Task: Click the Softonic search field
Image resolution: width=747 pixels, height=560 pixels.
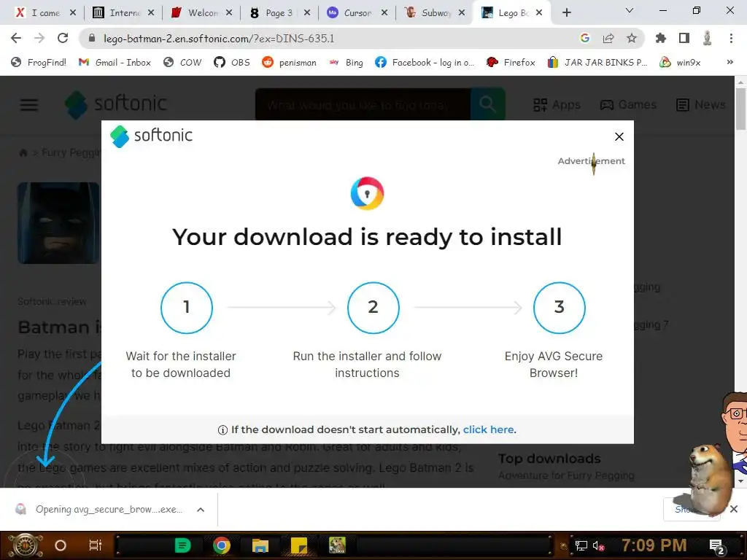Action: tap(363, 104)
